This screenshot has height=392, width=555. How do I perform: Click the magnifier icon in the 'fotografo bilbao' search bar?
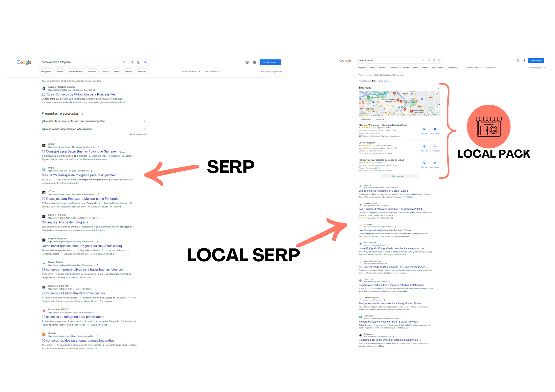(x=439, y=60)
